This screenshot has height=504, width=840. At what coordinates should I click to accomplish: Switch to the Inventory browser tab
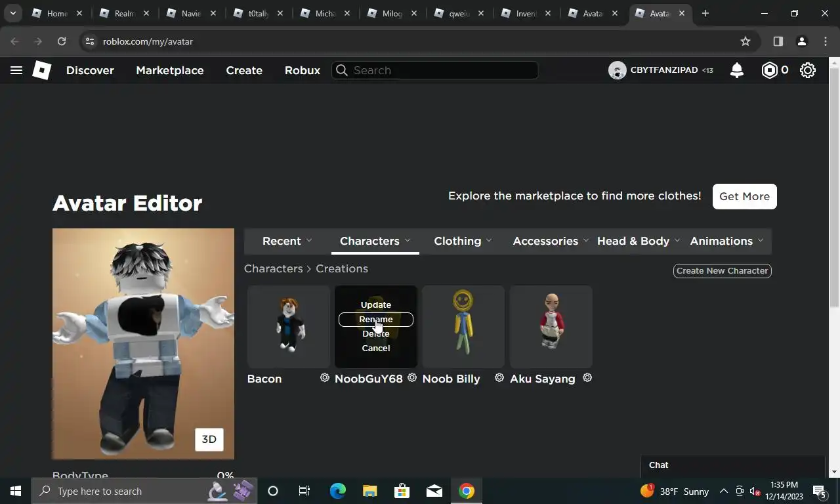click(526, 13)
